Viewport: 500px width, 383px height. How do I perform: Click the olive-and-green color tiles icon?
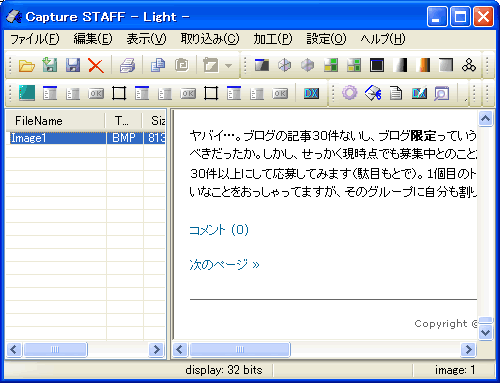[x=331, y=65]
